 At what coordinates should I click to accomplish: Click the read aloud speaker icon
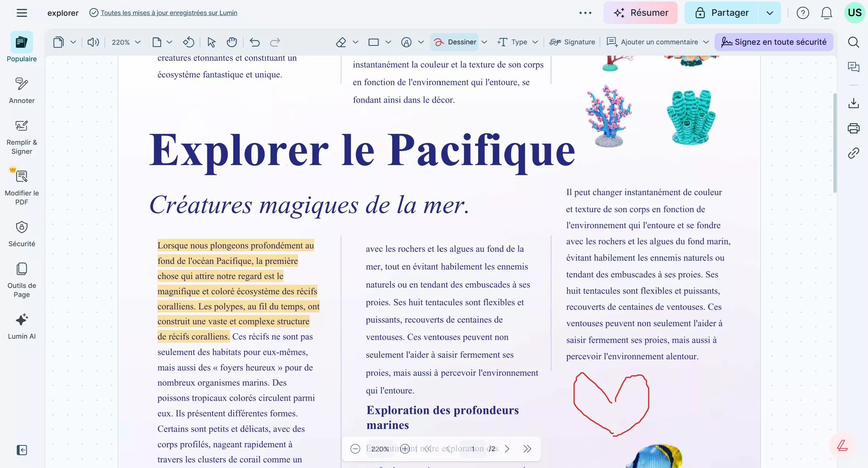click(x=93, y=42)
